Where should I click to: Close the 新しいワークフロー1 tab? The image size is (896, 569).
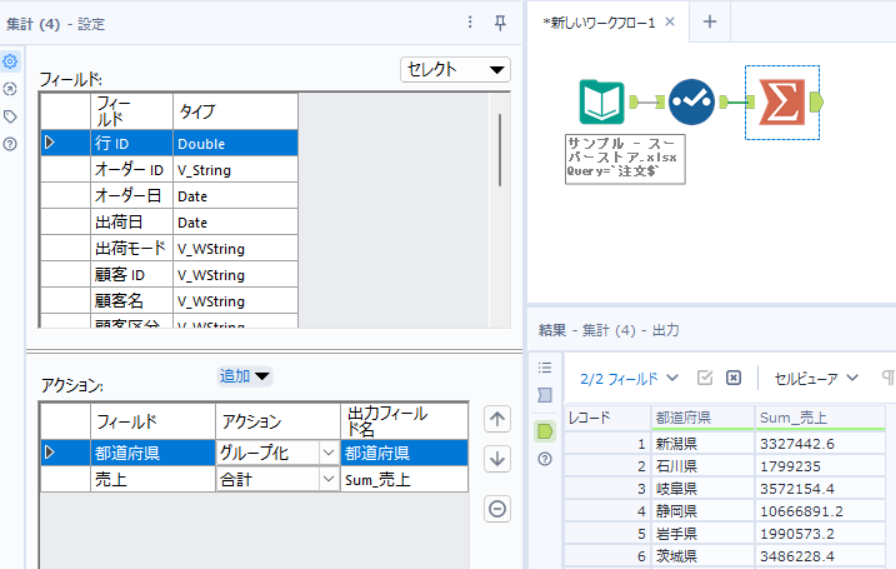pos(670,22)
